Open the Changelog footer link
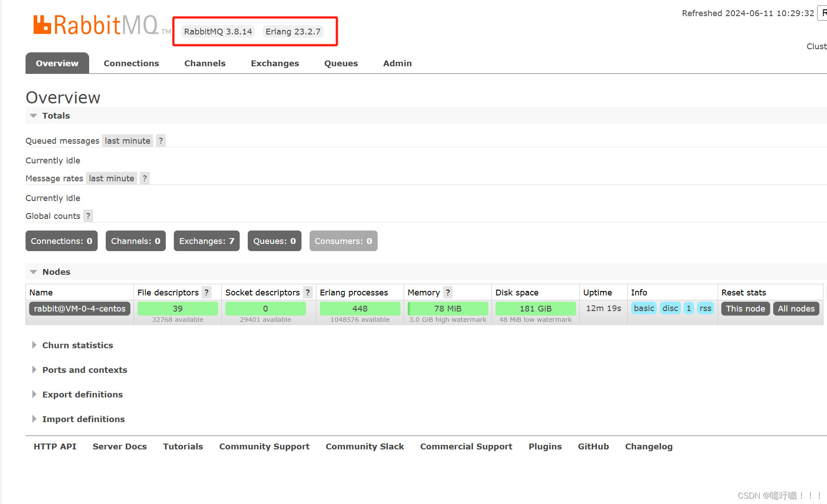 [649, 446]
